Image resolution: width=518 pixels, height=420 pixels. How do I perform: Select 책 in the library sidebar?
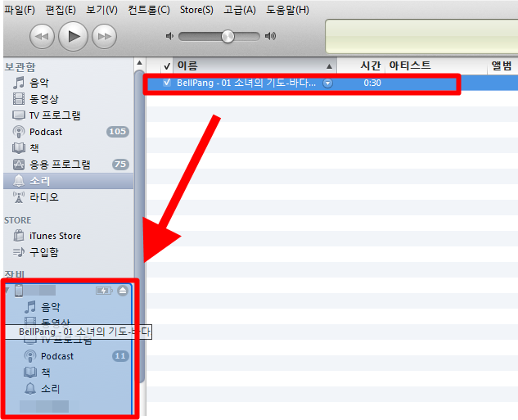69,148
